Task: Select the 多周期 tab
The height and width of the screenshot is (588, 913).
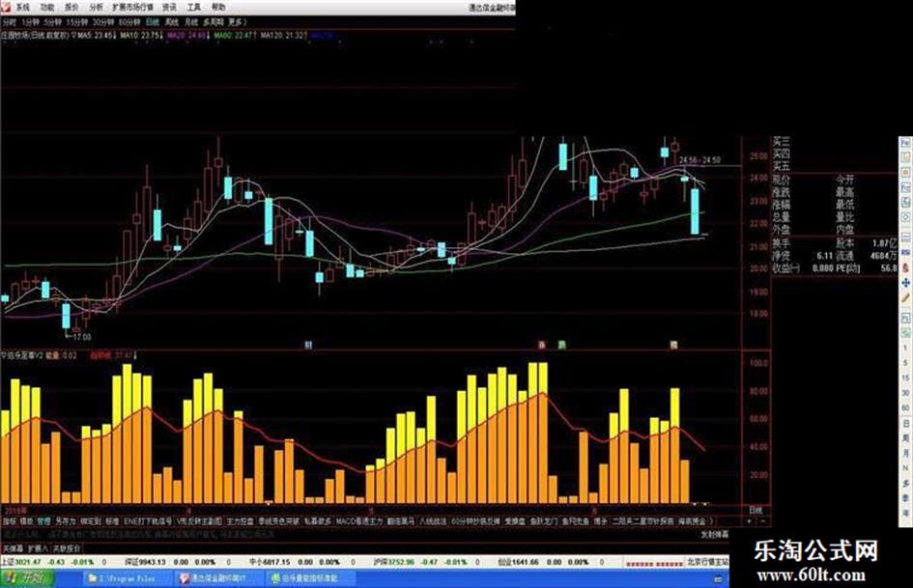Action: point(214,22)
